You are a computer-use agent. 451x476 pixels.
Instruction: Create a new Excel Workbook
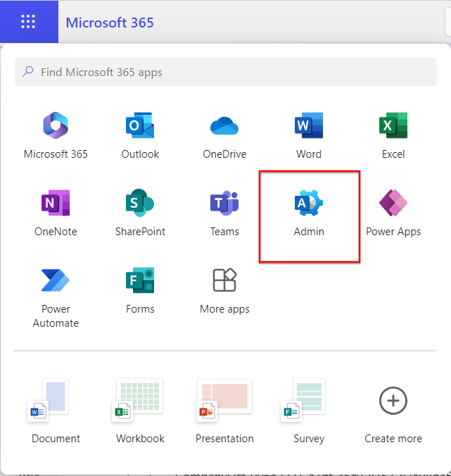pyautogui.click(x=140, y=411)
